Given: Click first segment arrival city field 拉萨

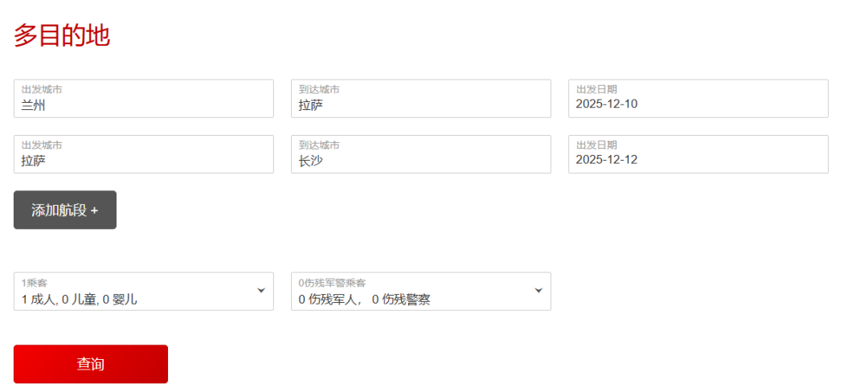Looking at the screenshot, I should point(420,99).
